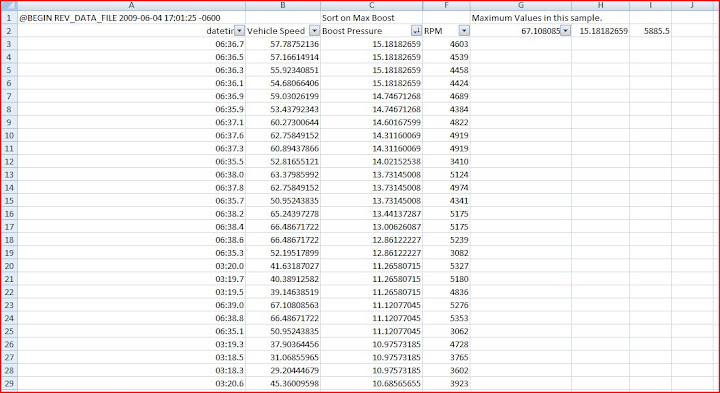Open the datetime column filter dropdown
The height and width of the screenshot is (393, 720).
(239, 31)
